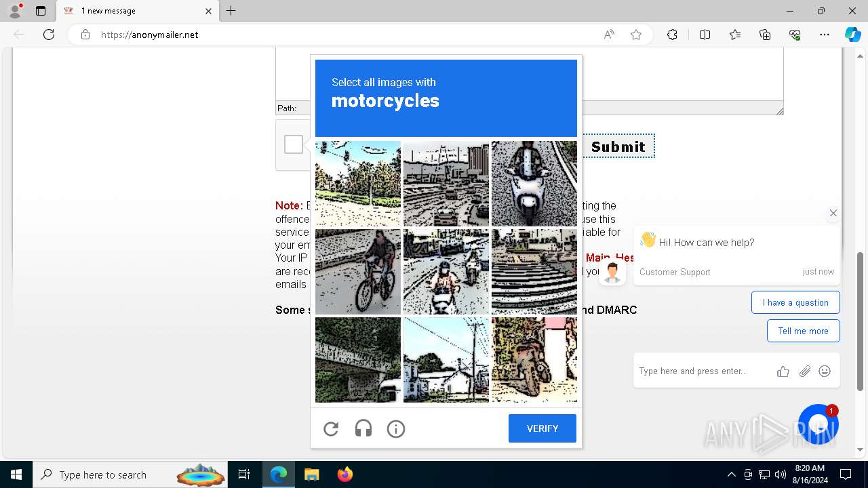Select the power lines house image tile
This screenshot has width=868, height=488.
(446, 360)
